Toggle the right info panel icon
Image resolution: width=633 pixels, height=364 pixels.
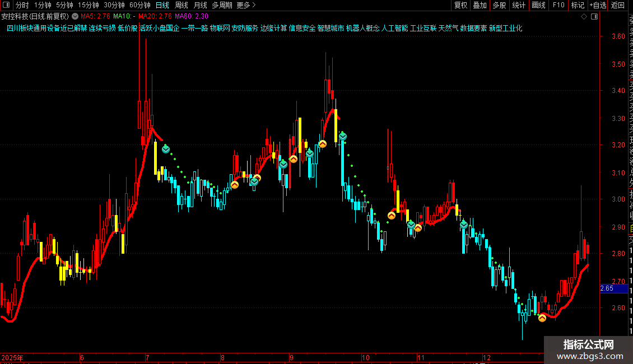[594, 17]
